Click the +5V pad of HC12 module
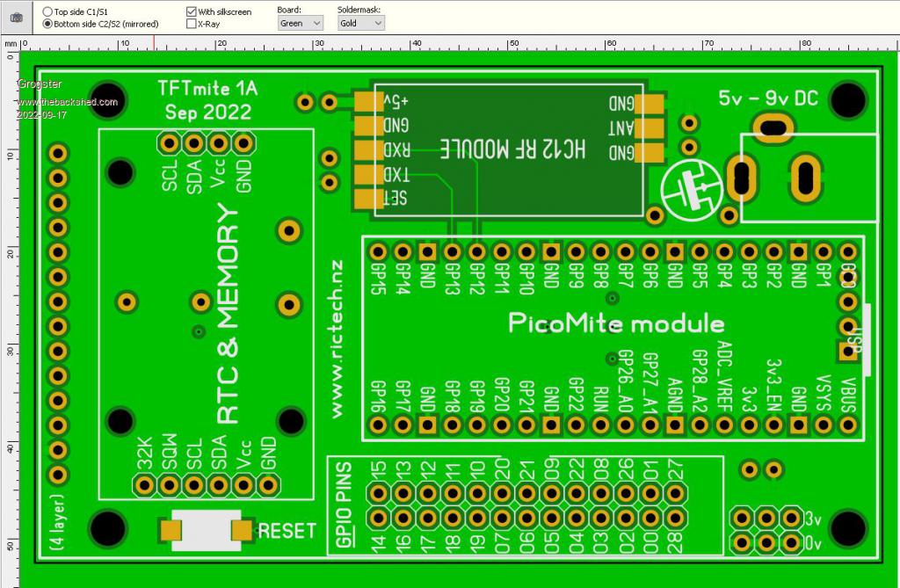 point(365,102)
